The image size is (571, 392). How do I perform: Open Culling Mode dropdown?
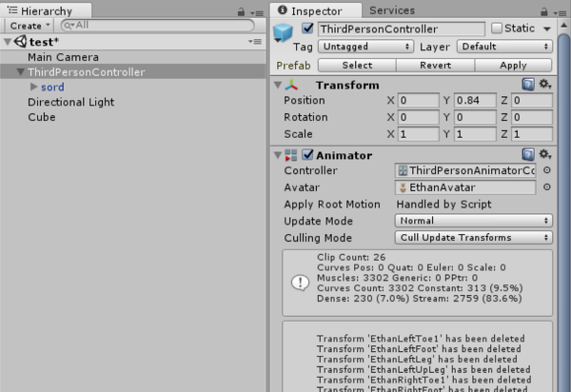[x=474, y=238]
